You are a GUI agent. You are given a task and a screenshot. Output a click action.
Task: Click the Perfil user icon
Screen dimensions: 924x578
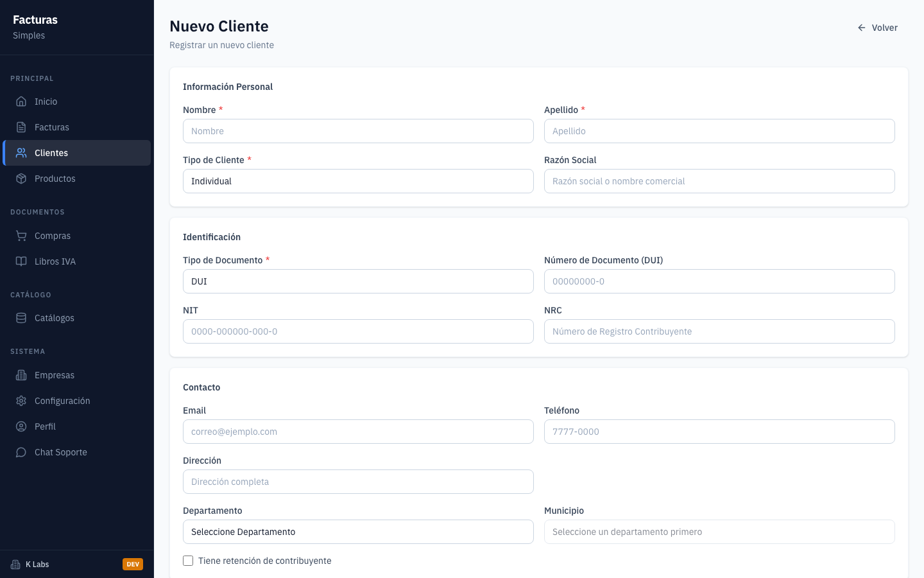click(x=21, y=426)
